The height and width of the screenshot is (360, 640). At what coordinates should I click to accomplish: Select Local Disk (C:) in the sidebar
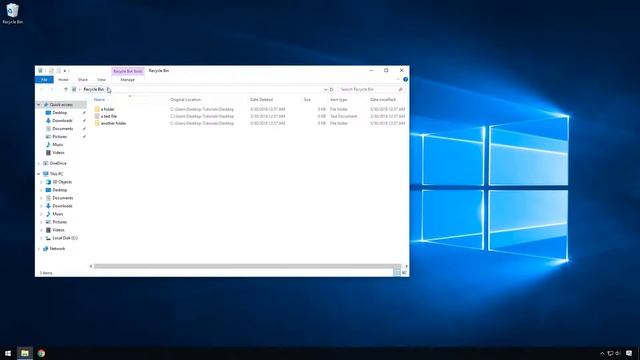[x=65, y=238]
